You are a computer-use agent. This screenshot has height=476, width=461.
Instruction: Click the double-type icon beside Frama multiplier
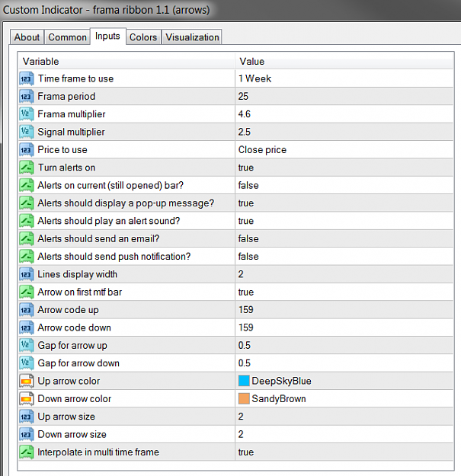26,114
